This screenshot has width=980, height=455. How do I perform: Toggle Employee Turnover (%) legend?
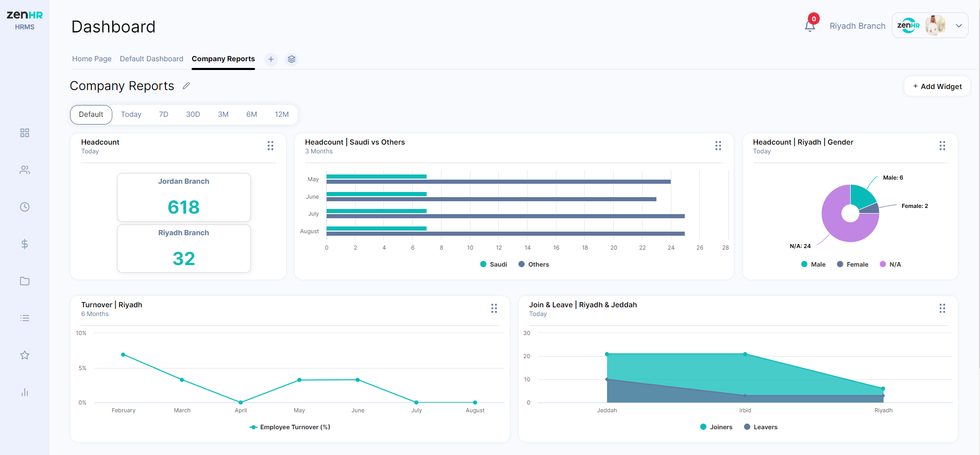(290, 427)
